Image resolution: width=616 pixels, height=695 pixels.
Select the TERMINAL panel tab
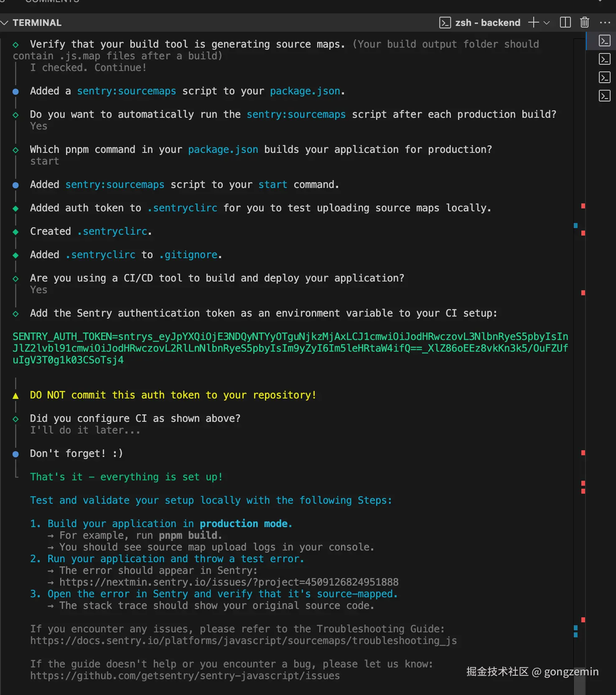pos(37,23)
